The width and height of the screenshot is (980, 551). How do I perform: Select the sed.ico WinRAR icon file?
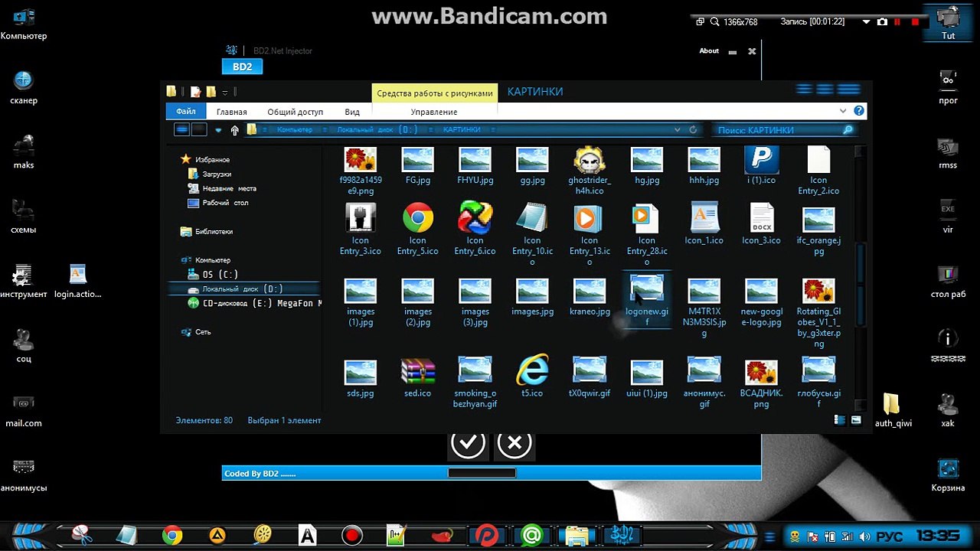[418, 377]
